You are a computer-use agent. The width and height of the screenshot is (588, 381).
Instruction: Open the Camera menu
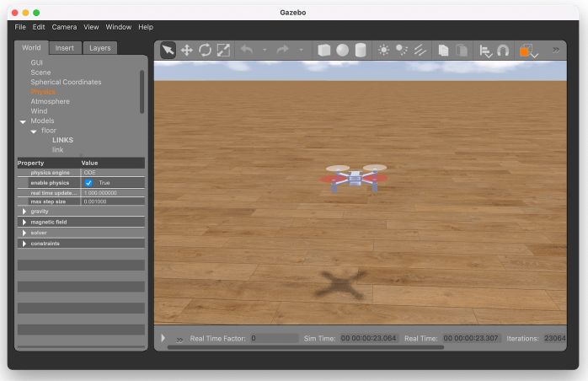pyautogui.click(x=64, y=27)
